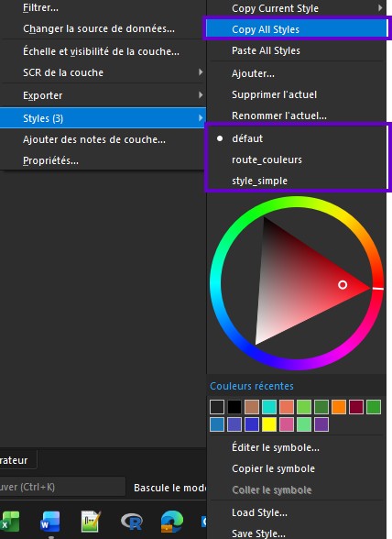The width and height of the screenshot is (392, 539).
Task: Select Changer la source de données...
Action: (103, 28)
